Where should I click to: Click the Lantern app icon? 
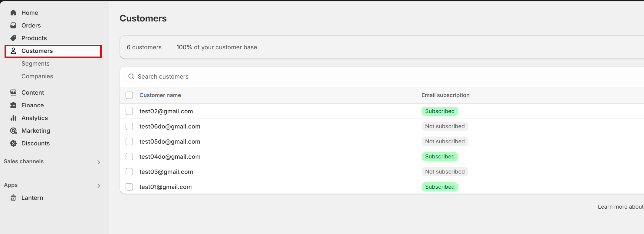pos(13,198)
